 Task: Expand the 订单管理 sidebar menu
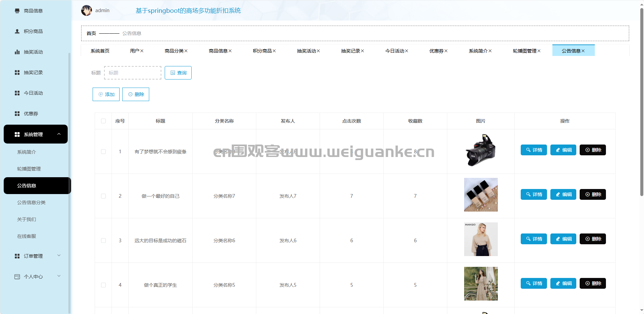(59, 256)
